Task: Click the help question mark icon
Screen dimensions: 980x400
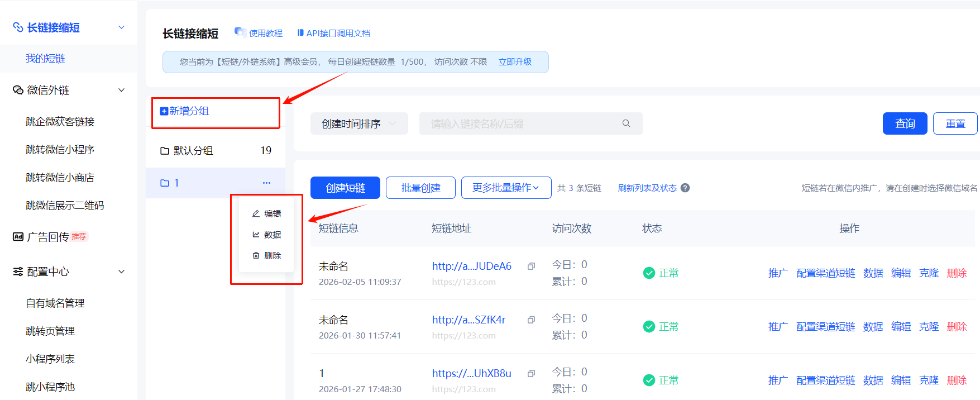Action: (685, 188)
